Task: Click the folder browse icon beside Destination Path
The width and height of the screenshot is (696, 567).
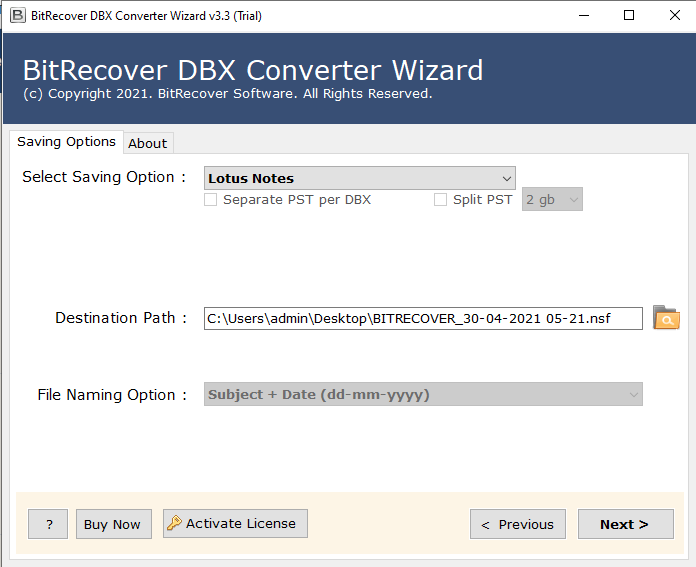Action: click(x=666, y=318)
